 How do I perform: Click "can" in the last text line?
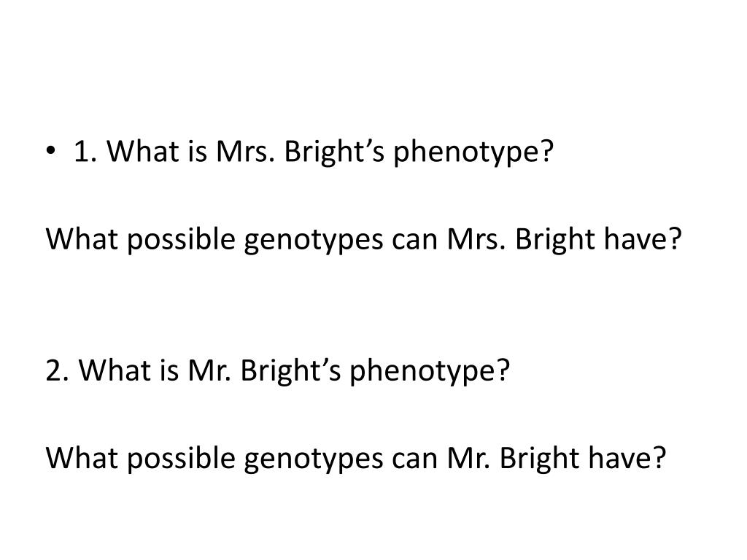point(415,460)
